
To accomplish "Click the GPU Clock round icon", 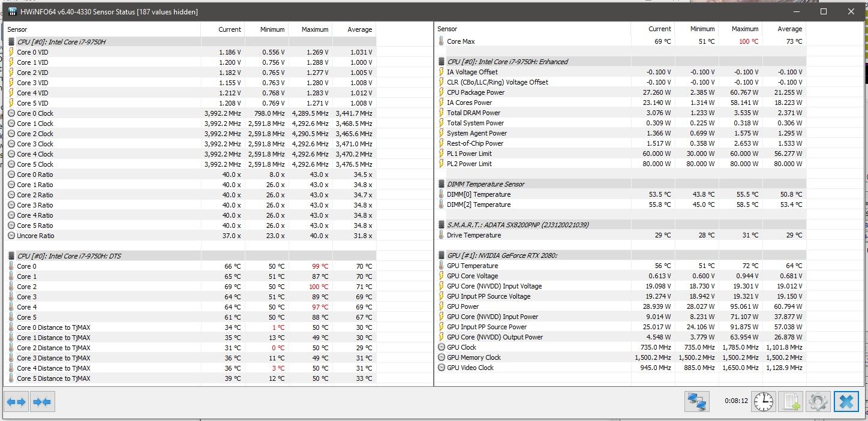I will [x=441, y=347].
